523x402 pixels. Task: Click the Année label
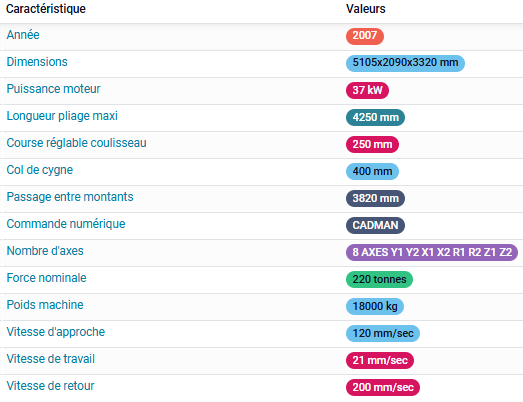pyautogui.click(x=23, y=35)
